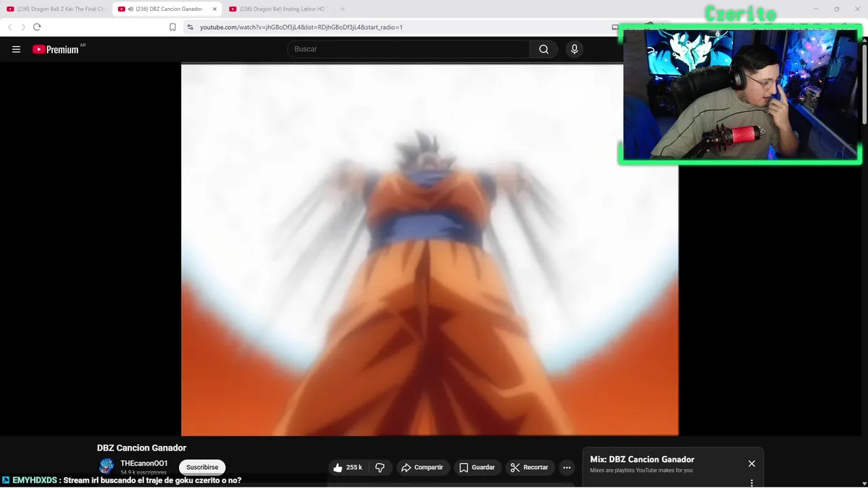Click the Mix: DBZ Cancion Ganador title
868x488 pixels.
click(642, 460)
